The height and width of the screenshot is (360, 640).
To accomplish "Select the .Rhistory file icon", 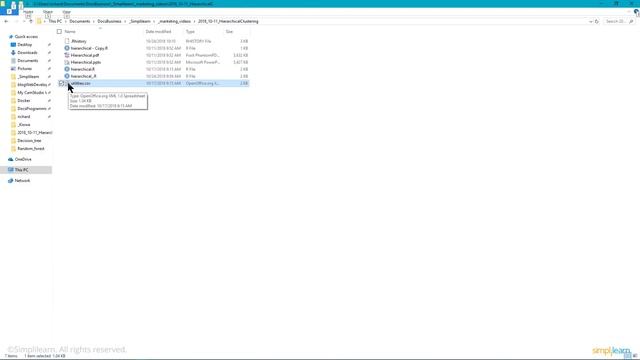I will (x=67, y=41).
